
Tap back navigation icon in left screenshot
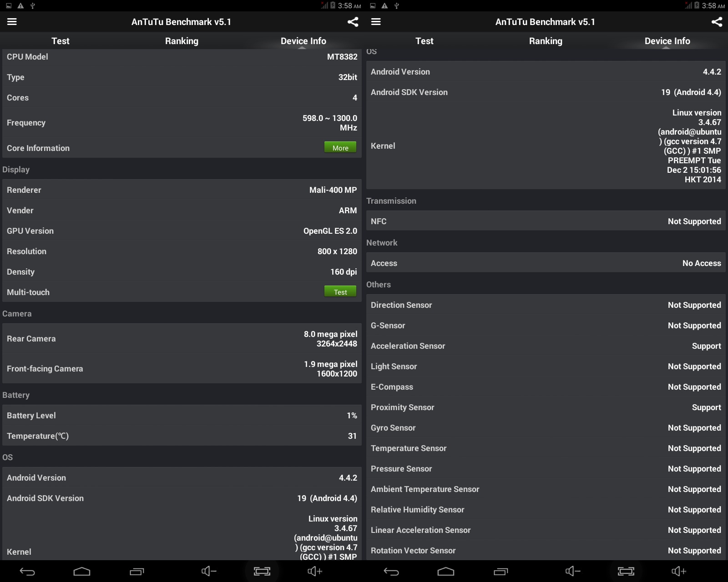(27, 572)
